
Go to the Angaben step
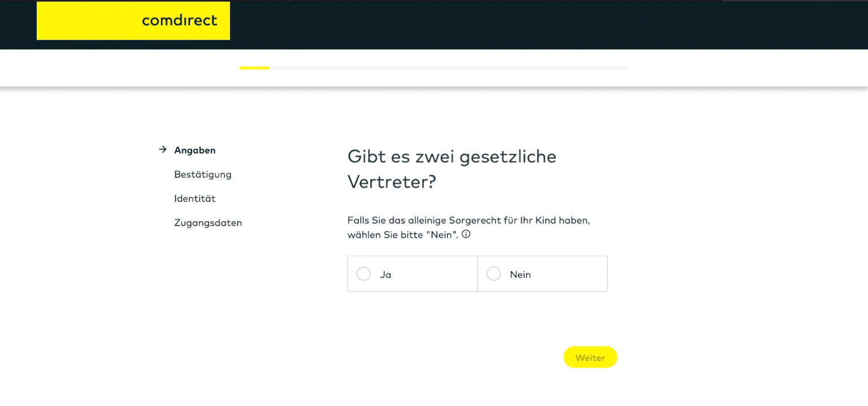click(x=195, y=150)
